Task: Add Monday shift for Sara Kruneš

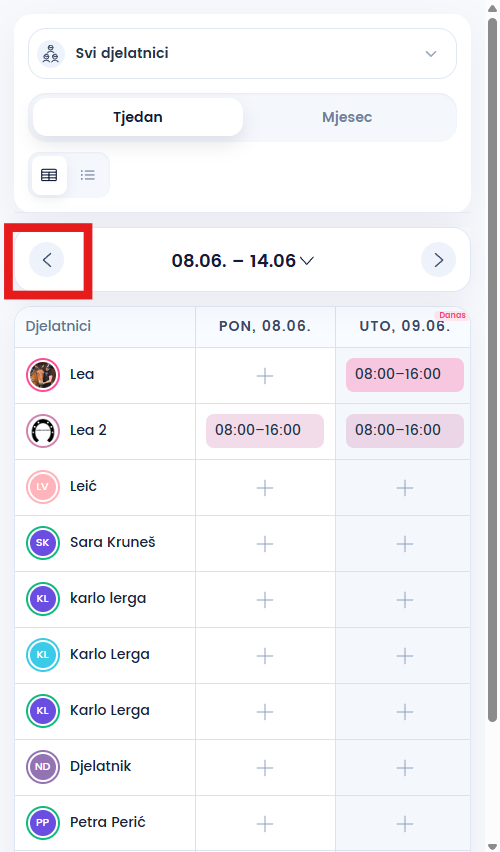Action: click(x=265, y=544)
